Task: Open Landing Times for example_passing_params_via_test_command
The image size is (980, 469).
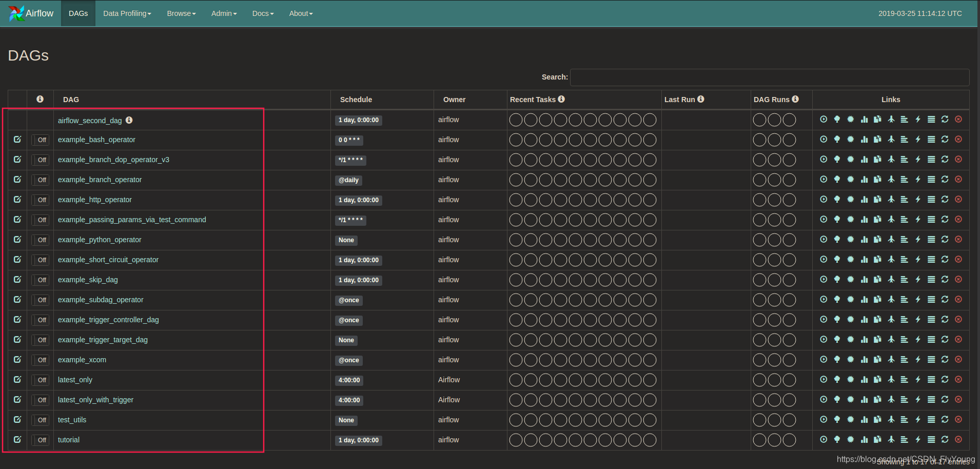Action: pyautogui.click(x=891, y=220)
